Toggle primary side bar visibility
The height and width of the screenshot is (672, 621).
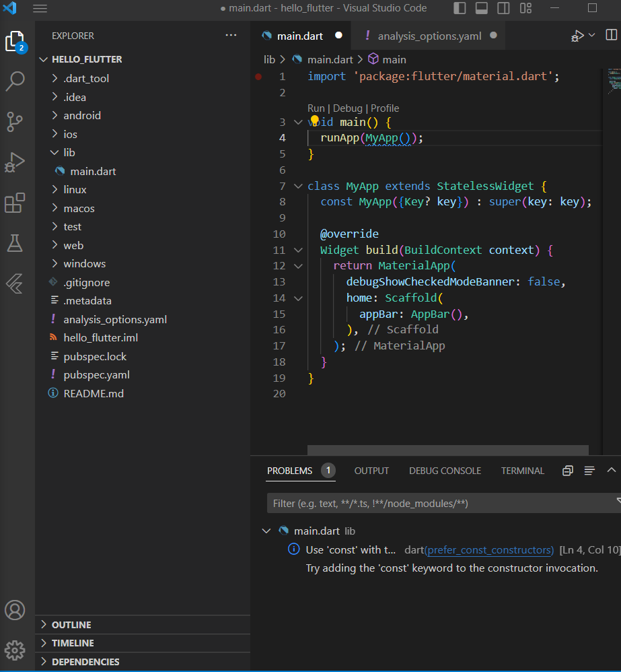[460, 8]
